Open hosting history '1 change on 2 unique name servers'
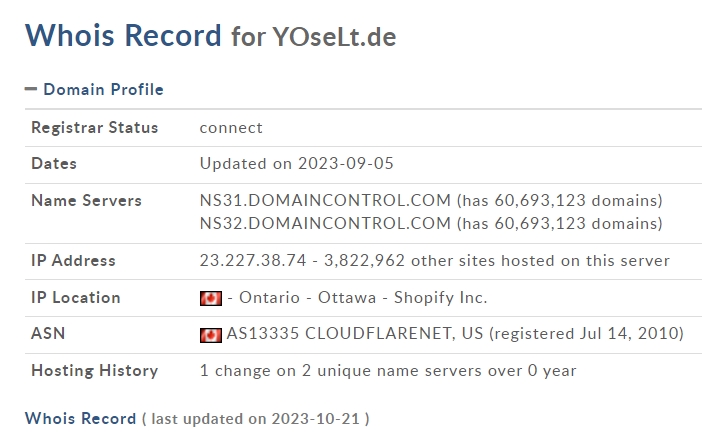This screenshot has width=702, height=436. 388,371
